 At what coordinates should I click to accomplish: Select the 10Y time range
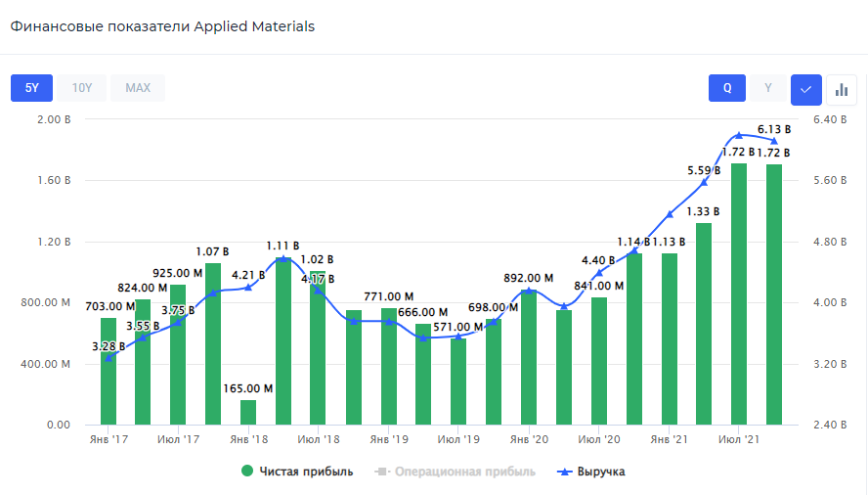click(x=82, y=88)
